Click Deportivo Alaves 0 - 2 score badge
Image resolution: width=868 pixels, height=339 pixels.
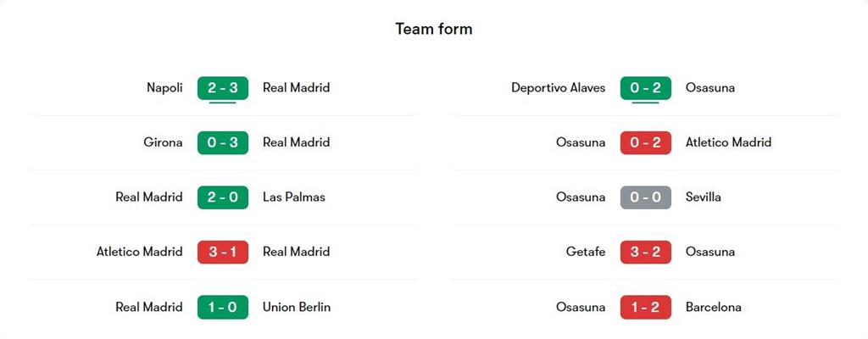[x=646, y=87]
